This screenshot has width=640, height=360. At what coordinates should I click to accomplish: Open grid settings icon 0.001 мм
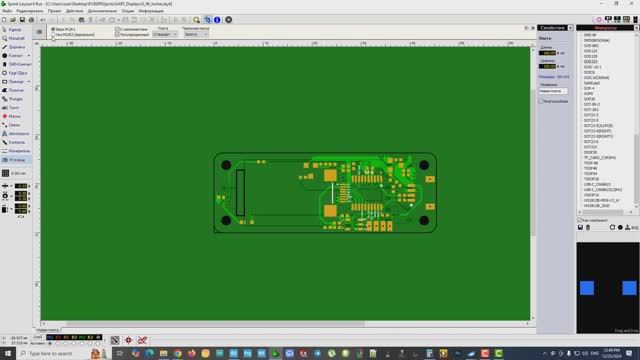pos(5,173)
